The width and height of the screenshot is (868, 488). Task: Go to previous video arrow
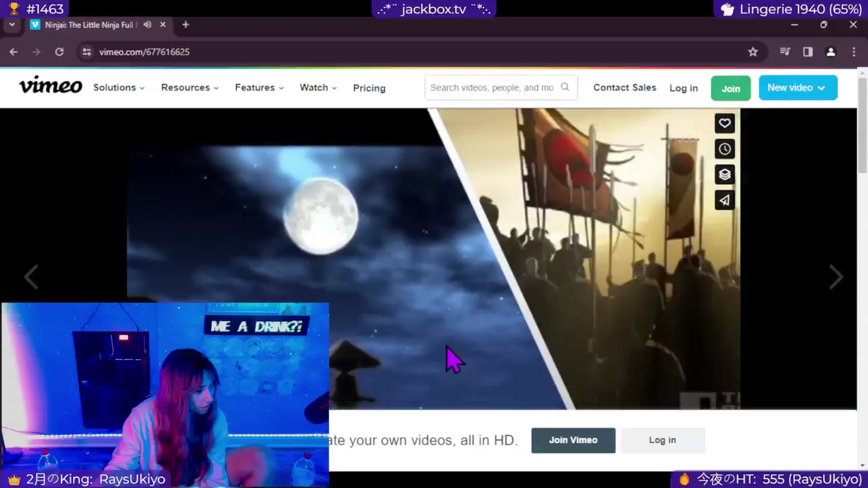pyautogui.click(x=31, y=277)
